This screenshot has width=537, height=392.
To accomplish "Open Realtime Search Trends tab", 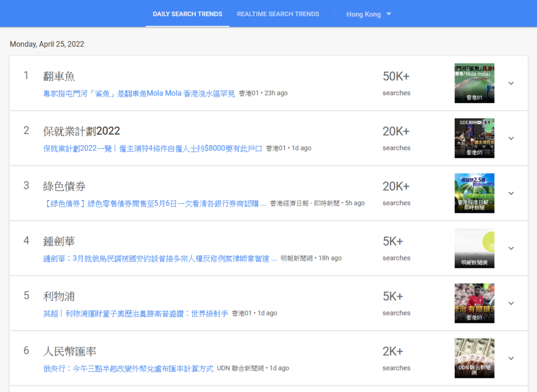I will [x=278, y=14].
